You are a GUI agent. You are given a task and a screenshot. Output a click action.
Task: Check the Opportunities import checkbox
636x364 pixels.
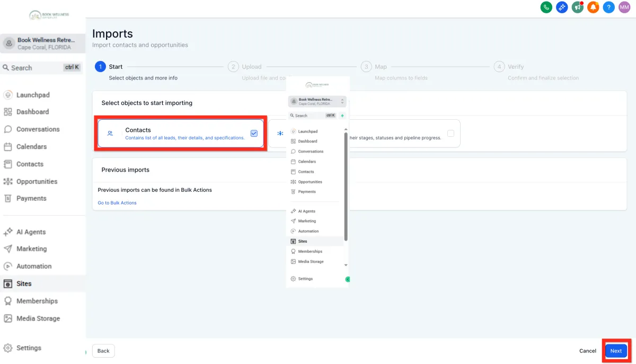tap(450, 134)
